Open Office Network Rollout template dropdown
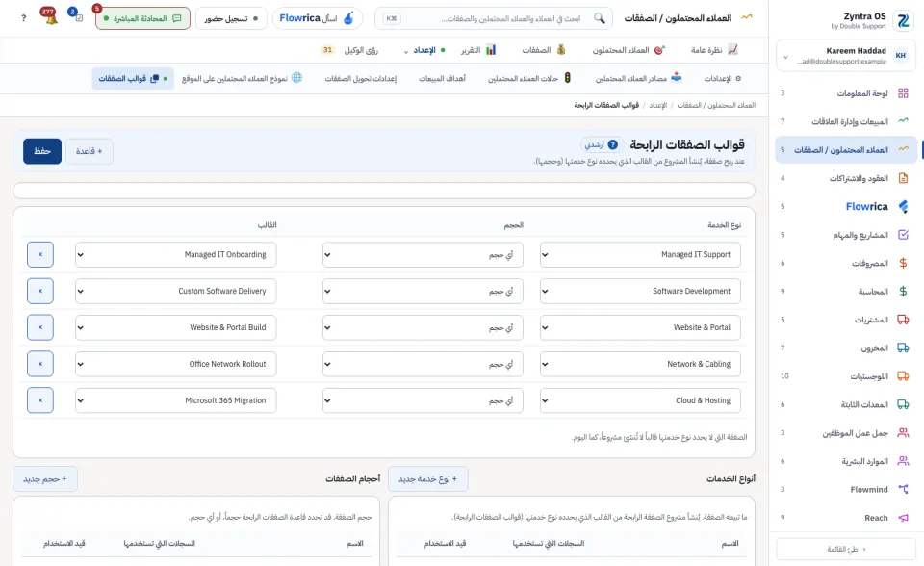 175,365
